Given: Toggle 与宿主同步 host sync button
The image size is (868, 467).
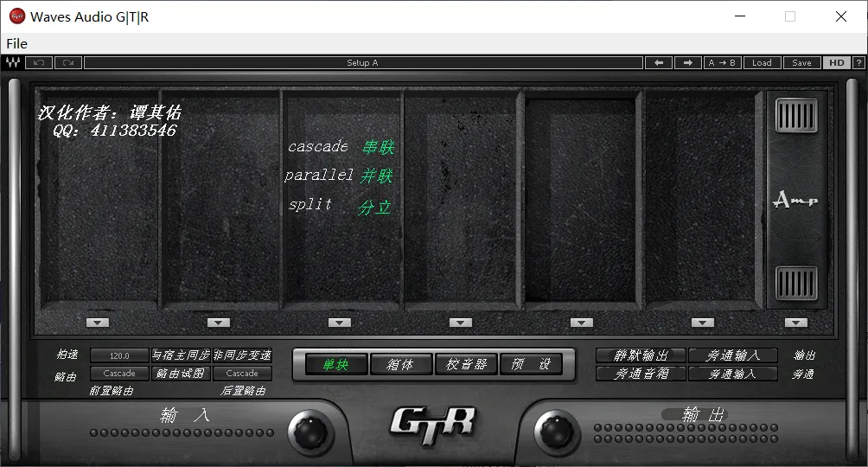Looking at the screenshot, I should pyautogui.click(x=181, y=355).
